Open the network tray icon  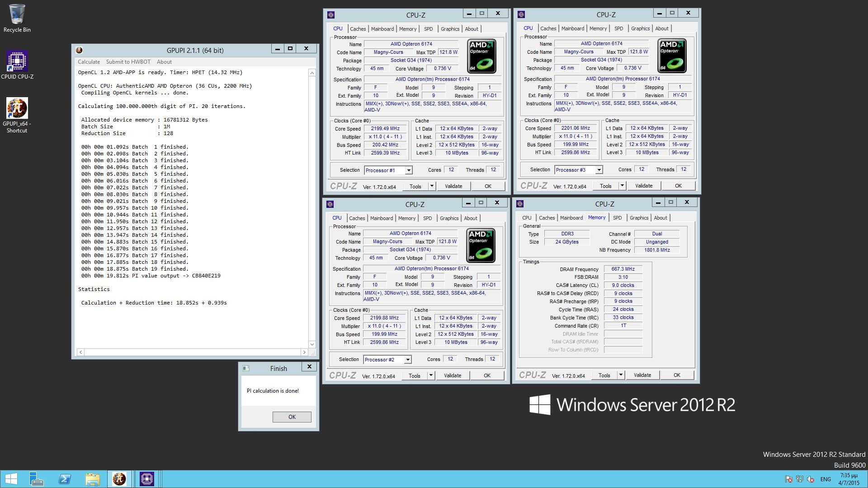coord(799,479)
